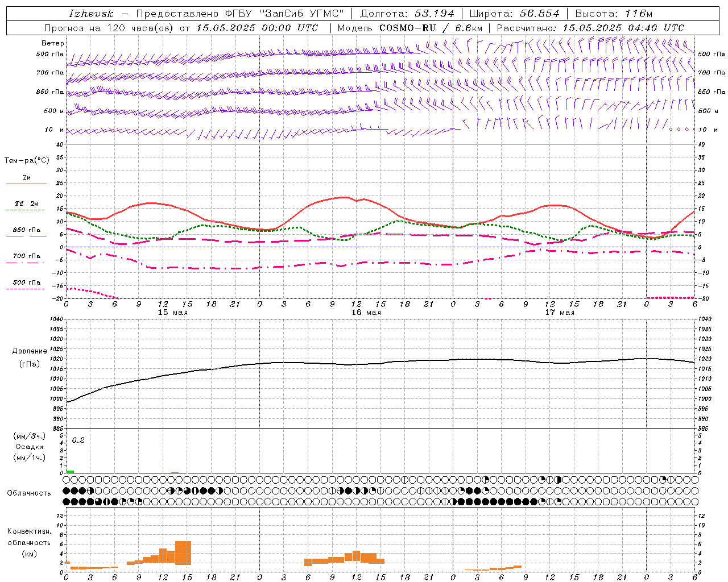Click the dashed legend line under Td 2м

(26, 210)
